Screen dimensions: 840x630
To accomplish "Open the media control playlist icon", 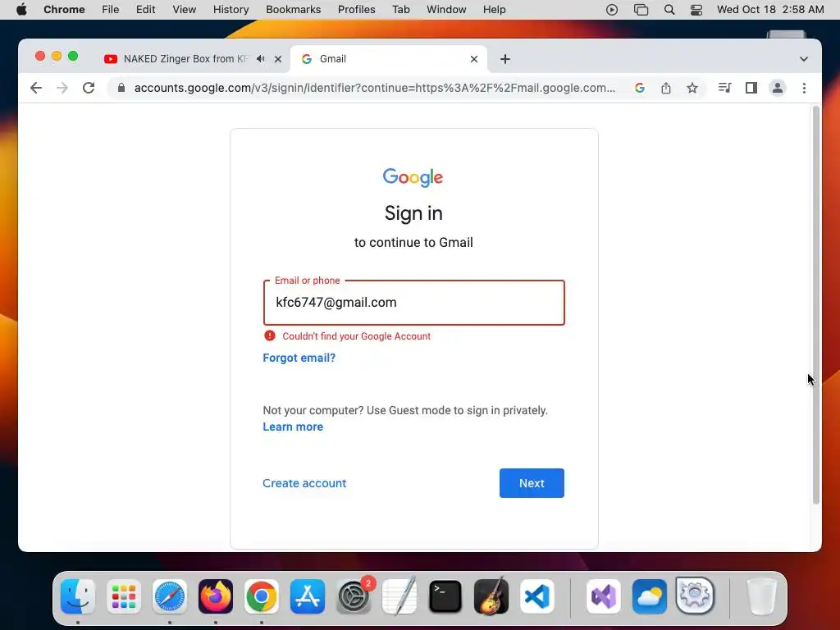I will coord(724,88).
